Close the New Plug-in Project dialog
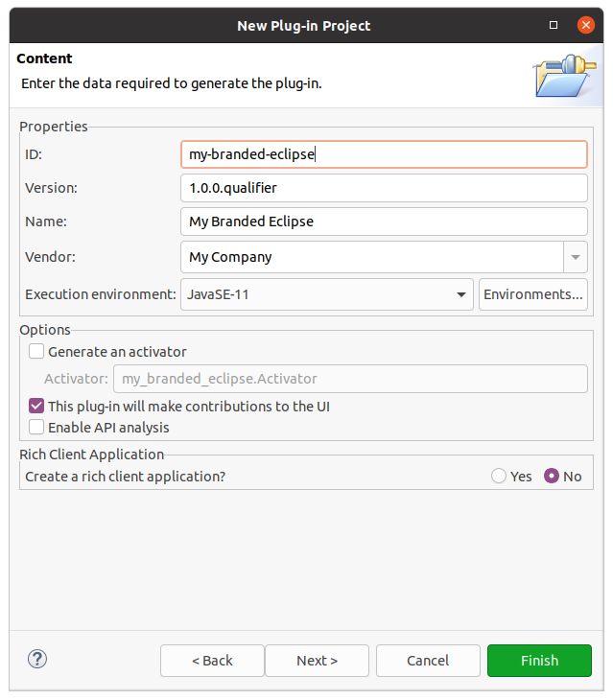Viewport: 613px width, 700px height. point(585,25)
